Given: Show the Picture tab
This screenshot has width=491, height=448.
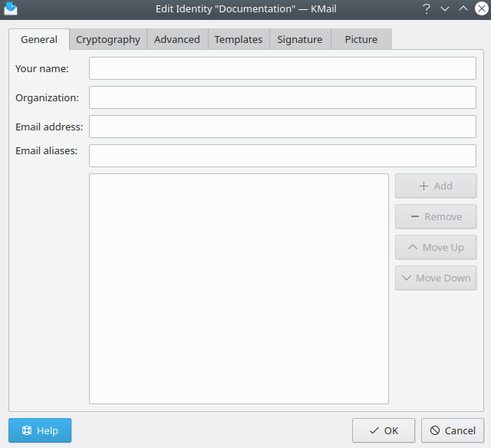Looking at the screenshot, I should tap(361, 40).
